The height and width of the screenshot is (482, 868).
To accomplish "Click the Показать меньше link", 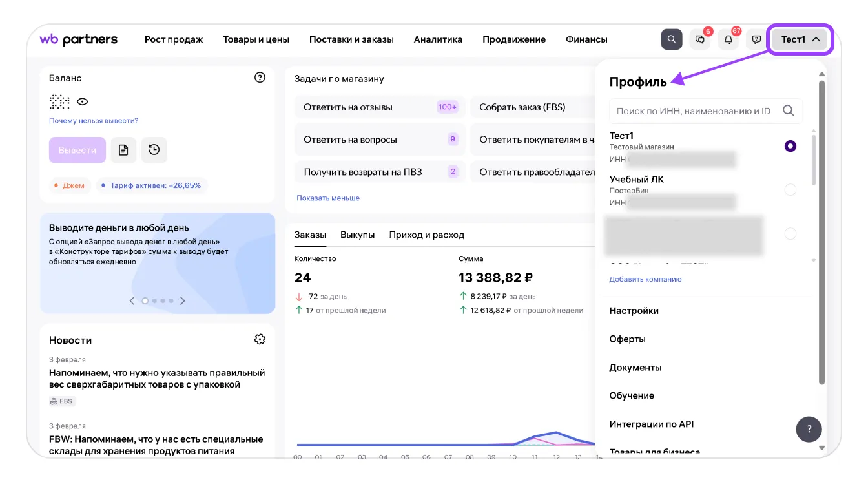I will (328, 198).
